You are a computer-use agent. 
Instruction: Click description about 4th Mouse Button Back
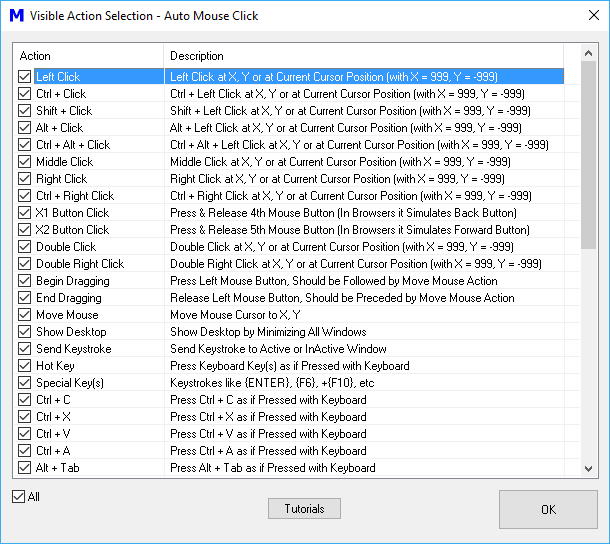(344, 213)
